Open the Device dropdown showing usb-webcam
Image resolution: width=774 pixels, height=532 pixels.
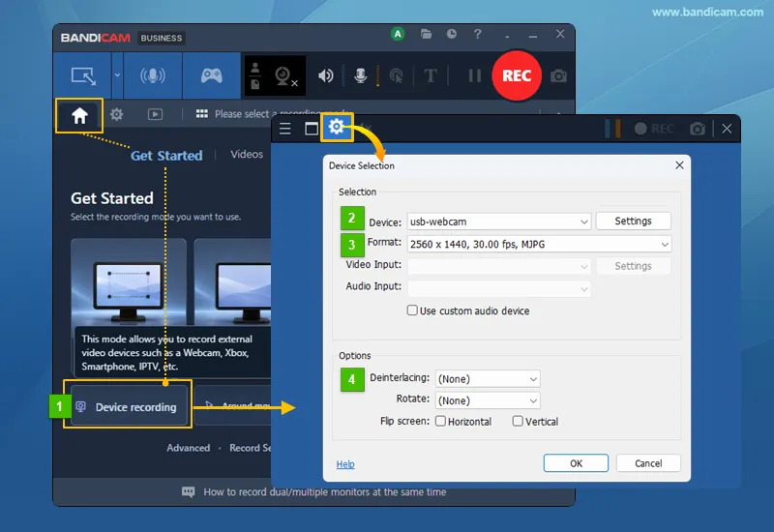pyautogui.click(x=498, y=222)
